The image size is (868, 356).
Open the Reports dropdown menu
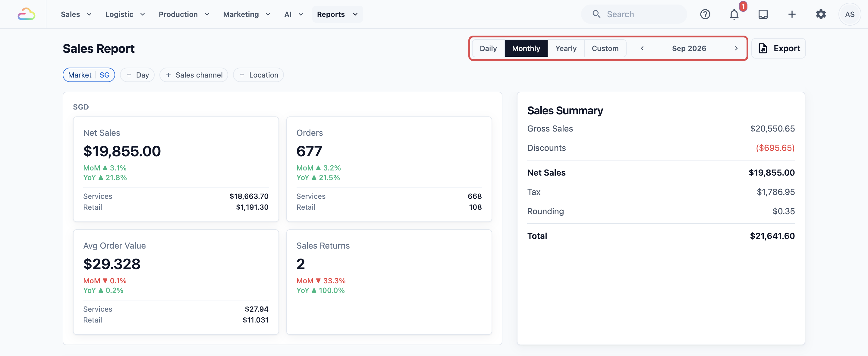[337, 14]
